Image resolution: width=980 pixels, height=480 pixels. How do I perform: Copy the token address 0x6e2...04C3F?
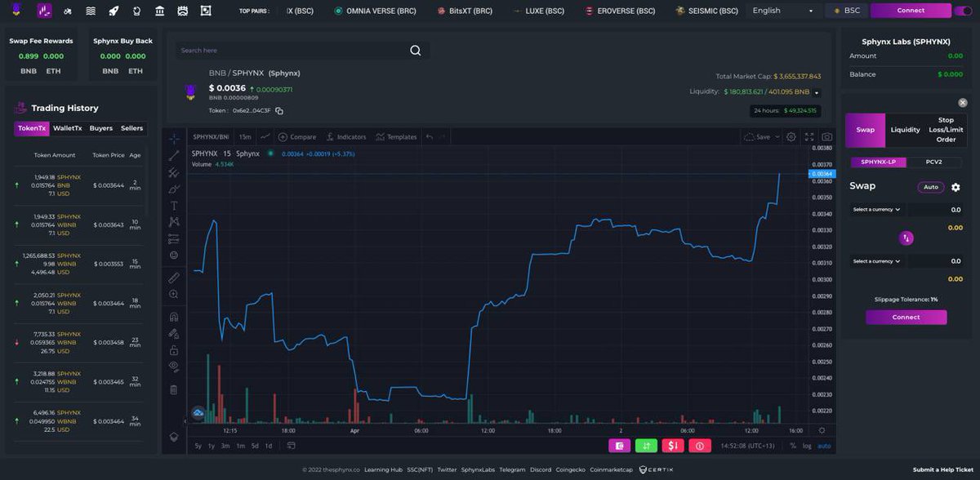click(279, 110)
